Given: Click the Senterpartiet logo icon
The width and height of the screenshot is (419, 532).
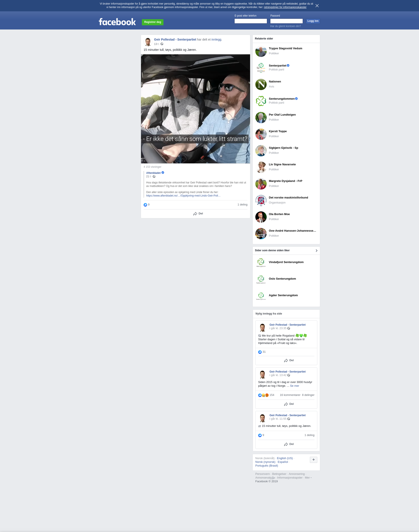Looking at the screenshot, I should pyautogui.click(x=261, y=68).
